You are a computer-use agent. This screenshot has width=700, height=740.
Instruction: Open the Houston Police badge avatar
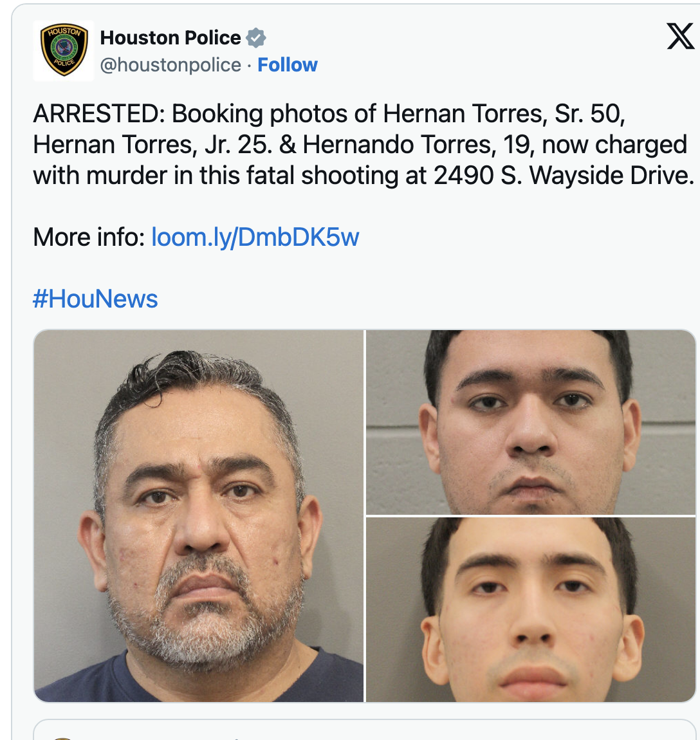click(64, 50)
